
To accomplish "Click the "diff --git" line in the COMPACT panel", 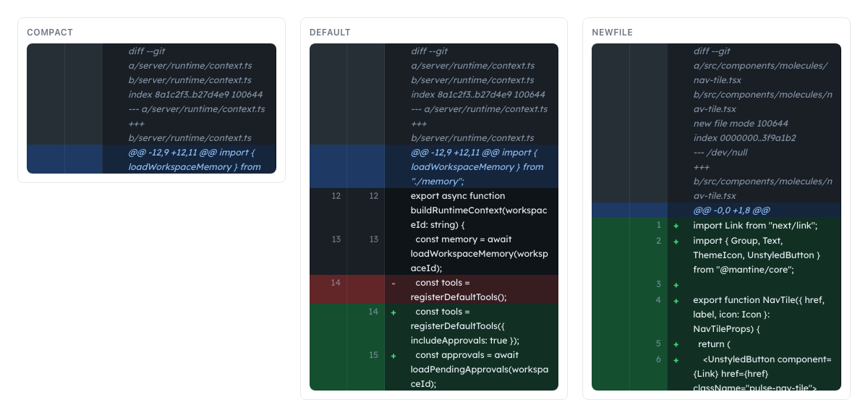I will coord(148,51).
